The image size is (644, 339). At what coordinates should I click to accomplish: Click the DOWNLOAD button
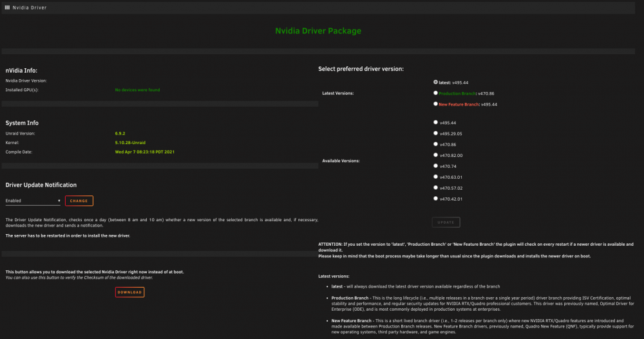[129, 292]
